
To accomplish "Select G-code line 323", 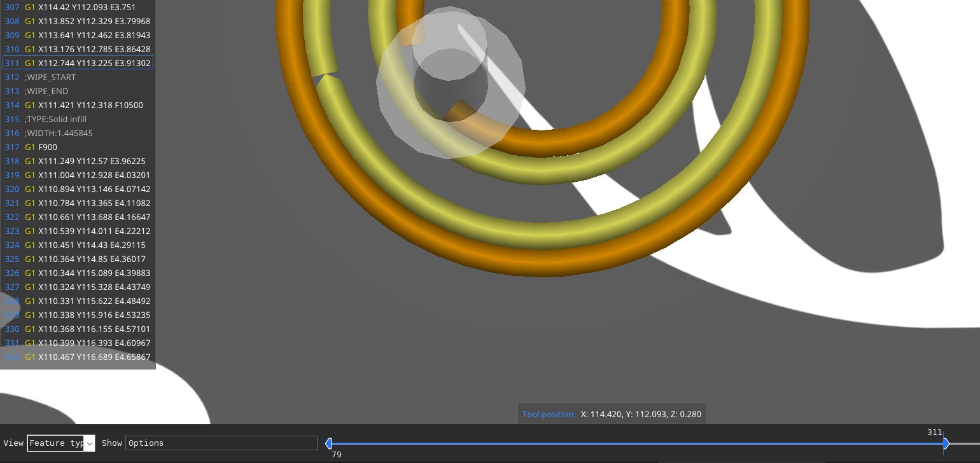I will tap(78, 231).
